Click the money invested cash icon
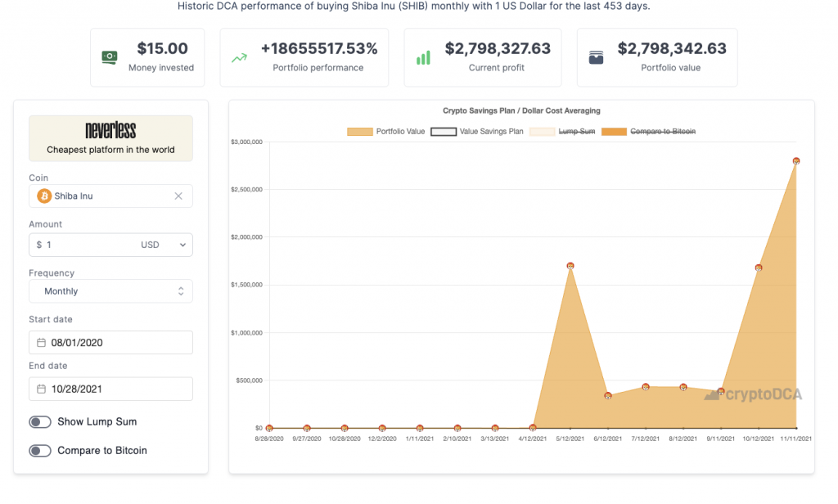Image resolution: width=838 pixels, height=504 pixels. [110, 57]
